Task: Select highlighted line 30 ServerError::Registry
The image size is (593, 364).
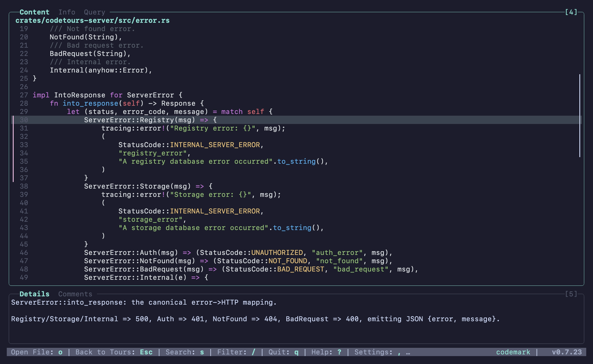Action: pyautogui.click(x=296, y=120)
